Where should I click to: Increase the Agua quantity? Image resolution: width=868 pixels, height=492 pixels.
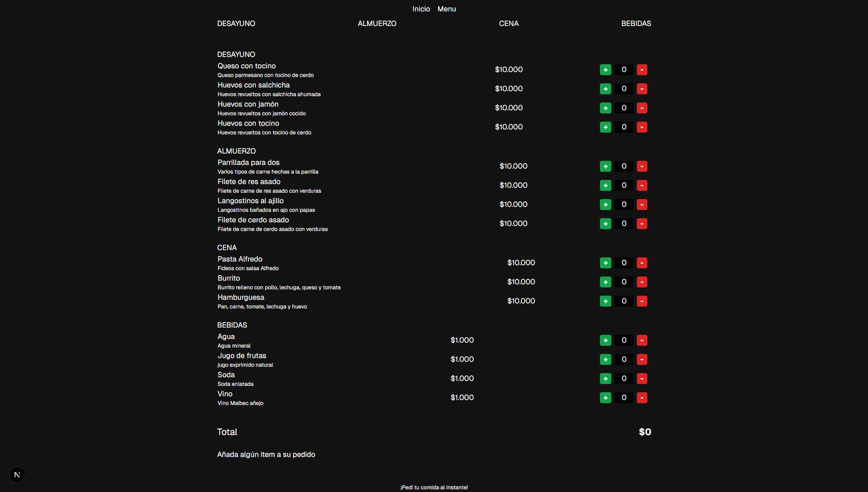point(605,340)
